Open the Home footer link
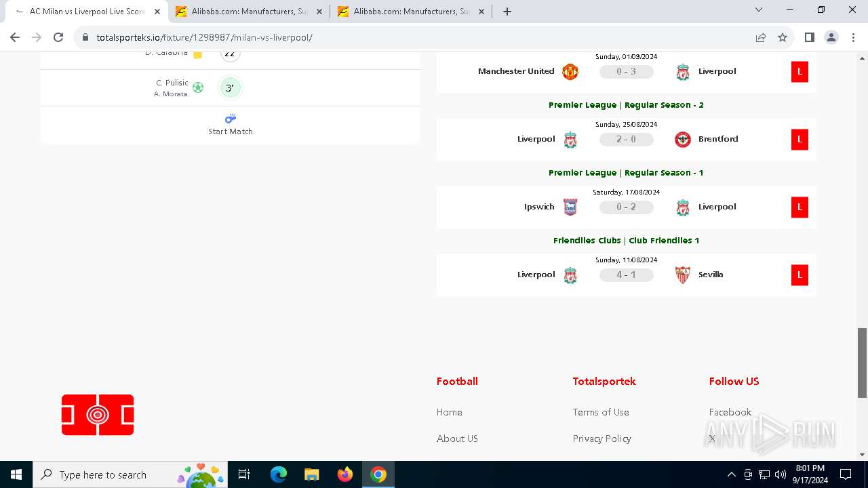Image resolution: width=868 pixels, height=488 pixels. [x=450, y=412]
